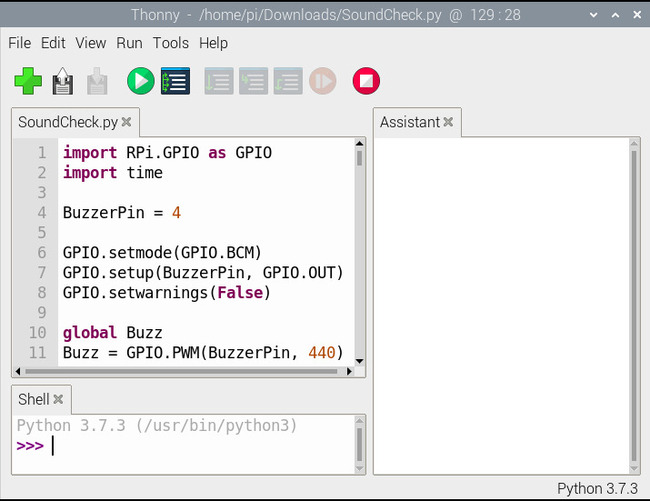Viewport: 650px width, 501px height.
Task: Close the Shell panel tab
Action: [x=58, y=399]
